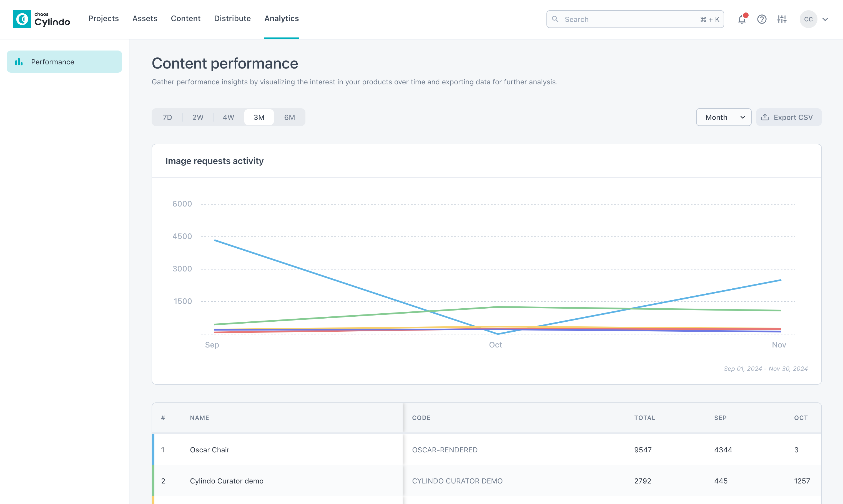Open the settings sliders icon

coord(782,19)
